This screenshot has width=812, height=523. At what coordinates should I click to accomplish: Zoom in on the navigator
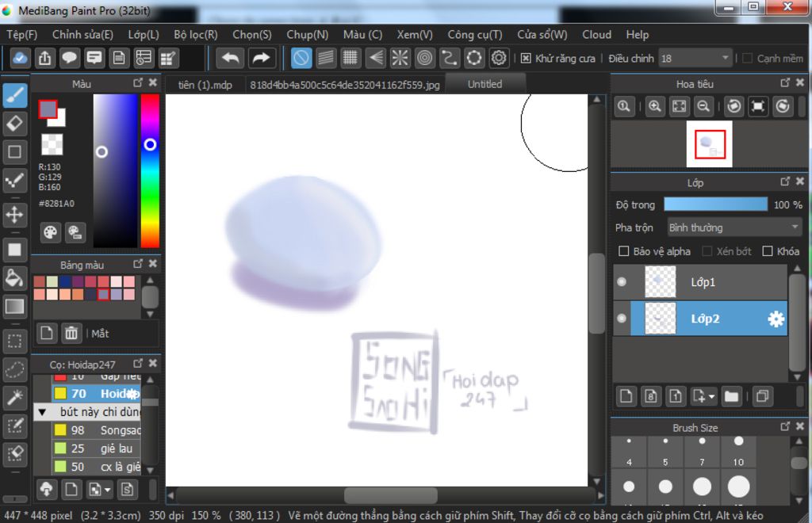coord(654,106)
